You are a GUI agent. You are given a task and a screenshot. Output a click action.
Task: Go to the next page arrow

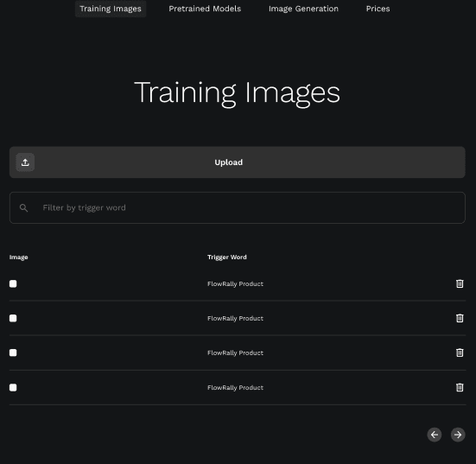click(x=458, y=435)
